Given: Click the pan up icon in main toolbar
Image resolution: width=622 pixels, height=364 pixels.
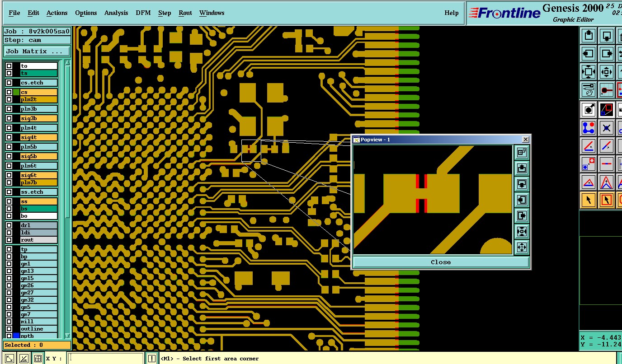Looking at the screenshot, I should pyautogui.click(x=588, y=36).
